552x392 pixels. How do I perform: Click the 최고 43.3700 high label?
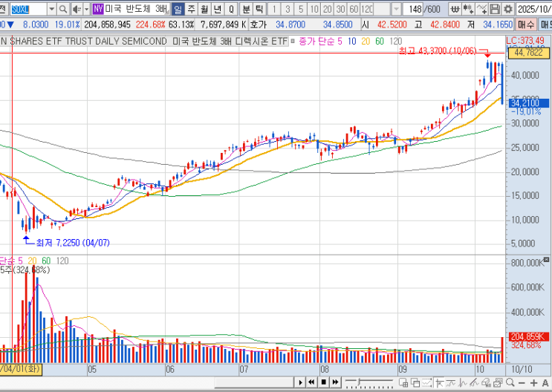438,51
